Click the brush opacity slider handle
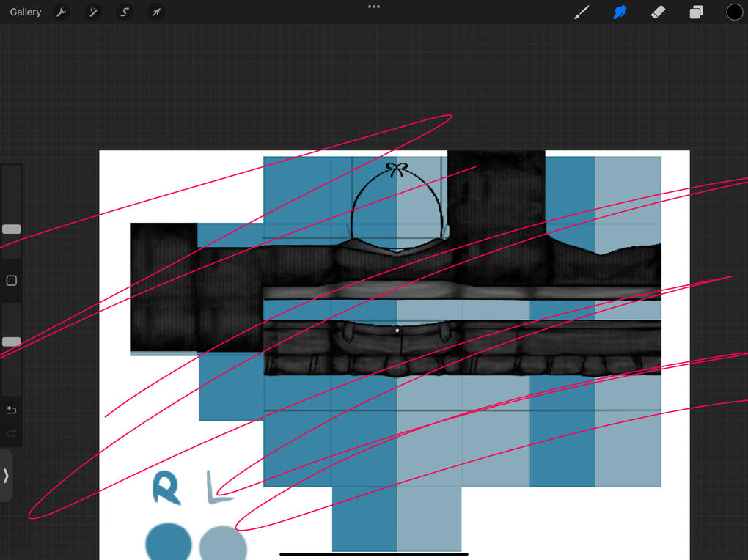The width and height of the screenshot is (748, 560). point(12,342)
